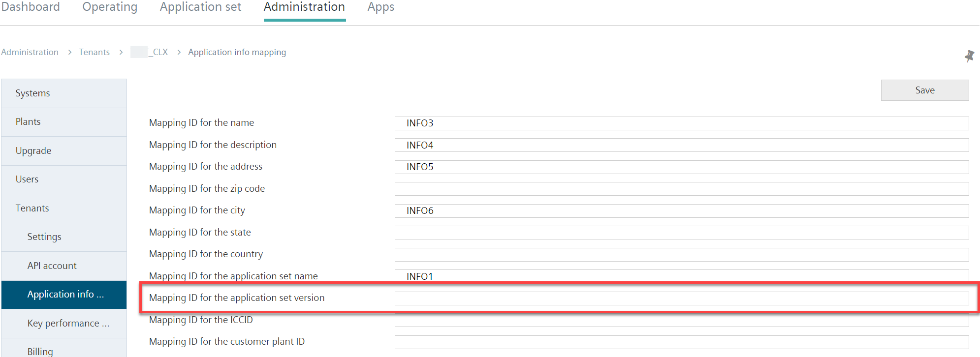Select the Application info sidebar item
The height and width of the screenshot is (357, 980).
[x=64, y=295]
